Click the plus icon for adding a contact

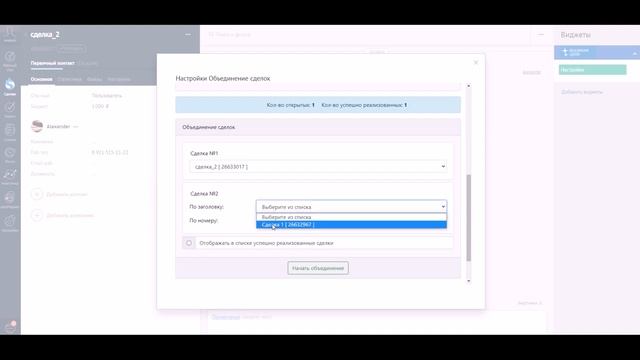click(x=36, y=194)
